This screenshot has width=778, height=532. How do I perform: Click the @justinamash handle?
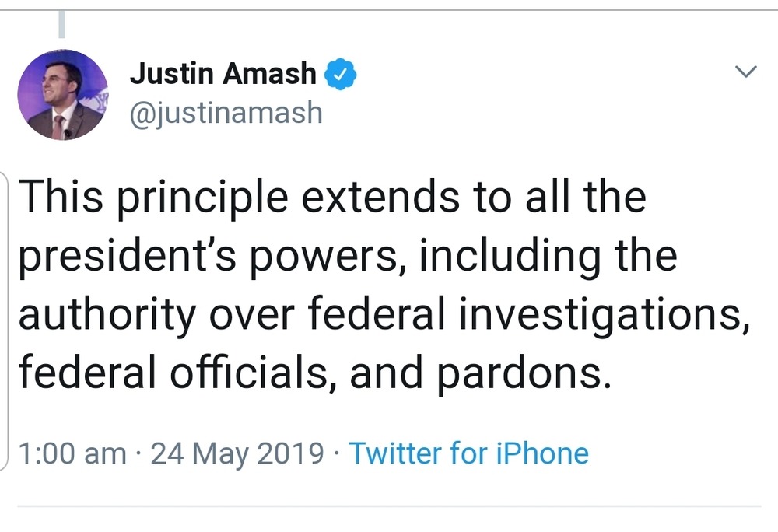pos(226,113)
